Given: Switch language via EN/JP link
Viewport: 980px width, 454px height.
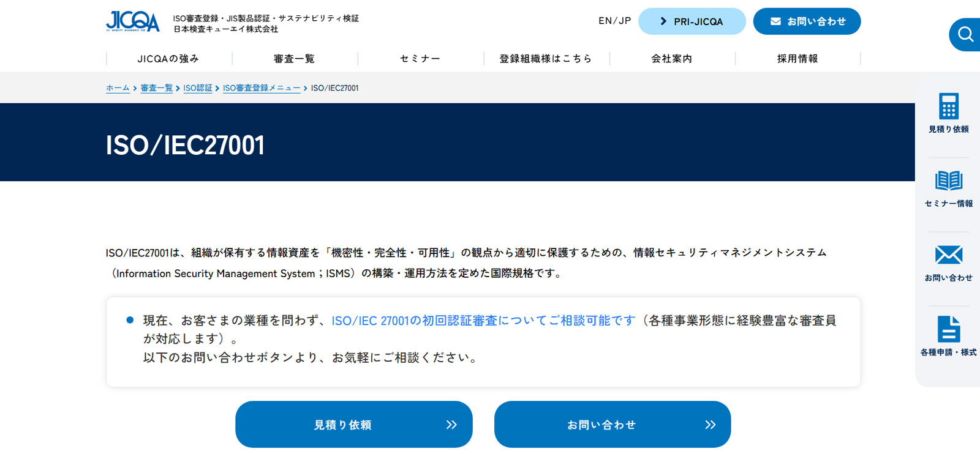Looking at the screenshot, I should (614, 21).
